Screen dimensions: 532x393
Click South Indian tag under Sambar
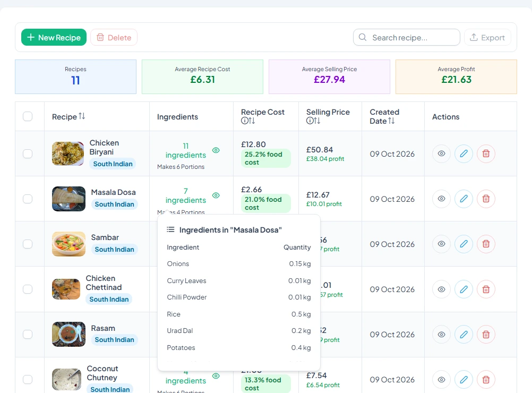(114, 250)
